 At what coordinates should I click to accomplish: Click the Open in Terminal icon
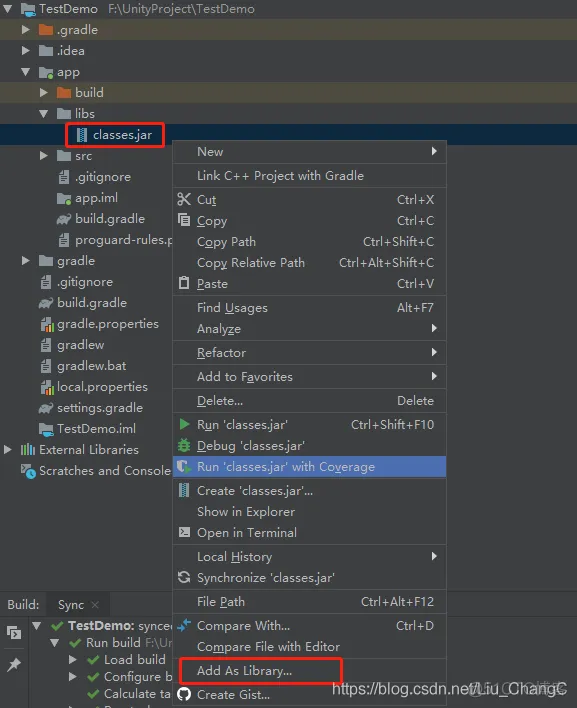coord(184,532)
